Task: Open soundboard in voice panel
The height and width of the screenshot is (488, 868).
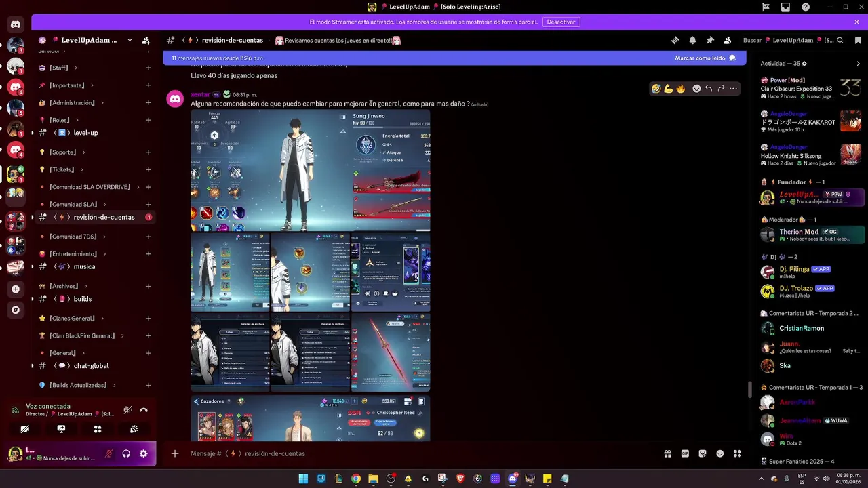Action: [x=134, y=429]
